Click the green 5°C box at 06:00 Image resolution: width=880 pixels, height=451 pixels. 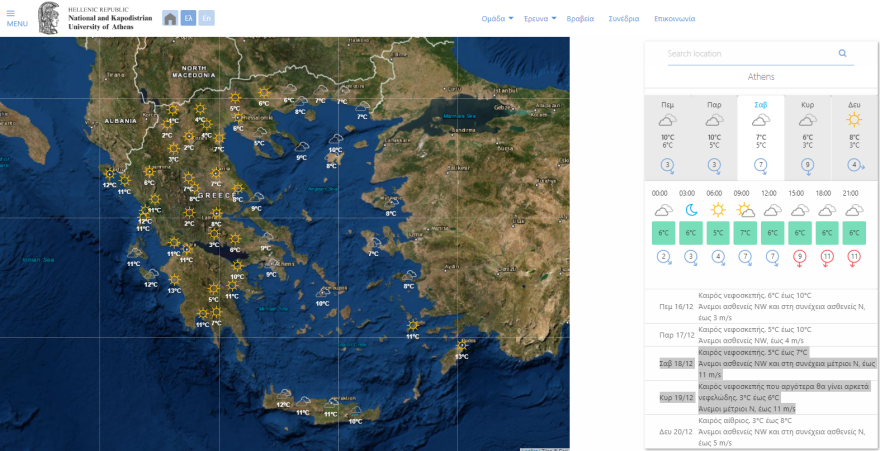coord(718,233)
